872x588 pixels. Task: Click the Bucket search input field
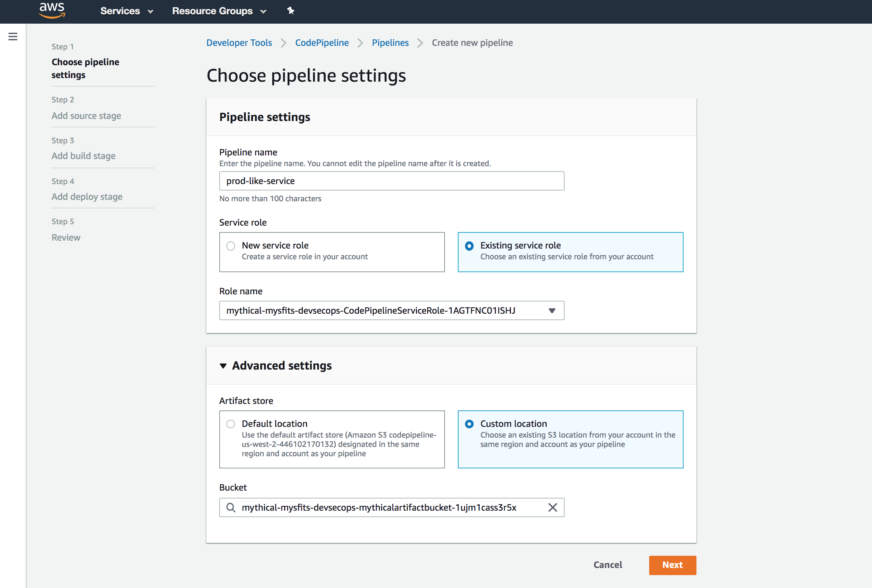(x=392, y=507)
